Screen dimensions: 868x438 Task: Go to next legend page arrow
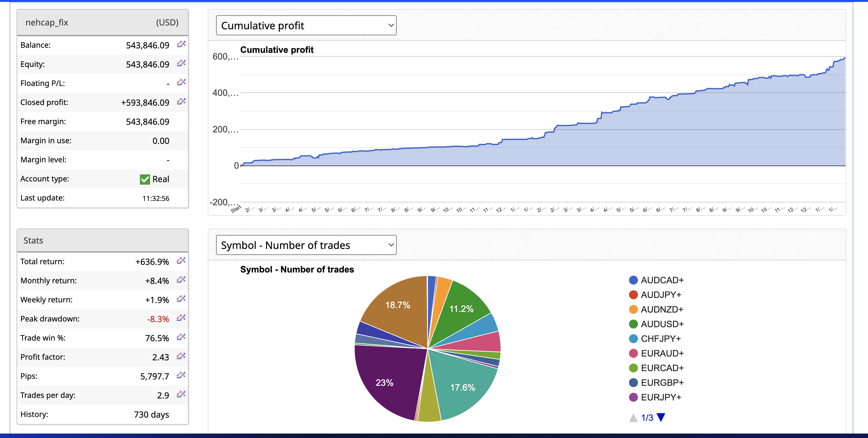coord(661,417)
